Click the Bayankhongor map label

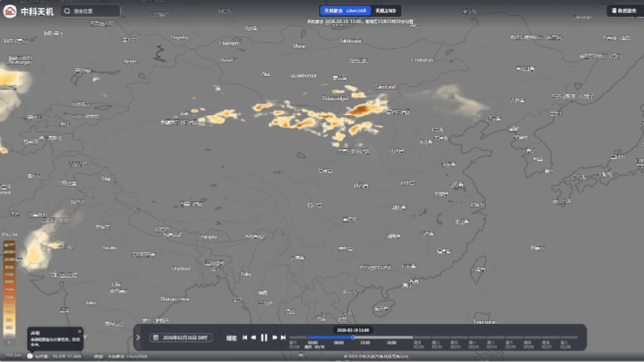click(x=303, y=76)
